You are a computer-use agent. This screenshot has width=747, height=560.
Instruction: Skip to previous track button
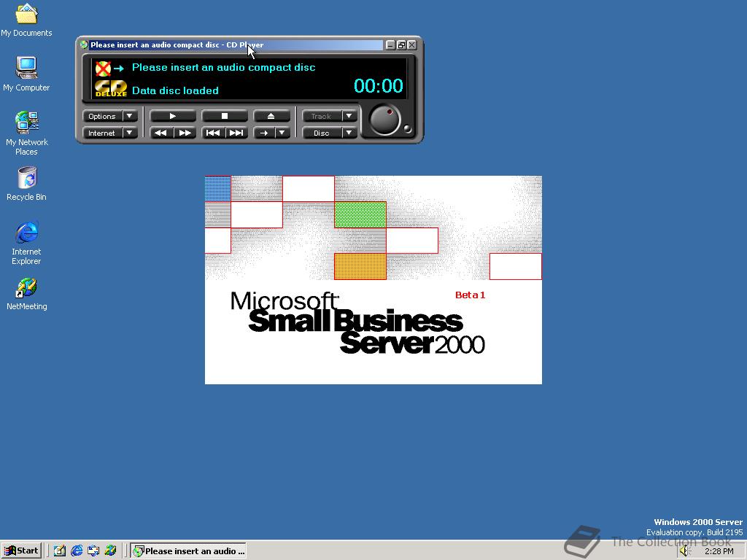pos(213,133)
